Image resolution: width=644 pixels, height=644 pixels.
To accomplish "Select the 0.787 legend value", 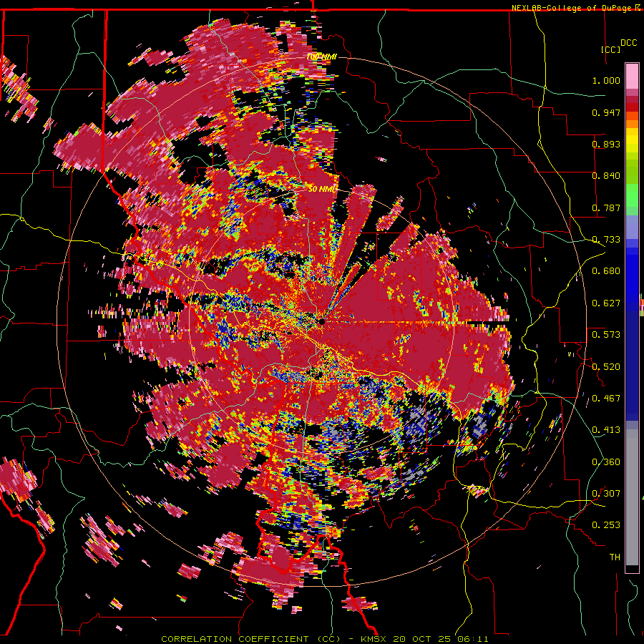I will (x=606, y=208).
